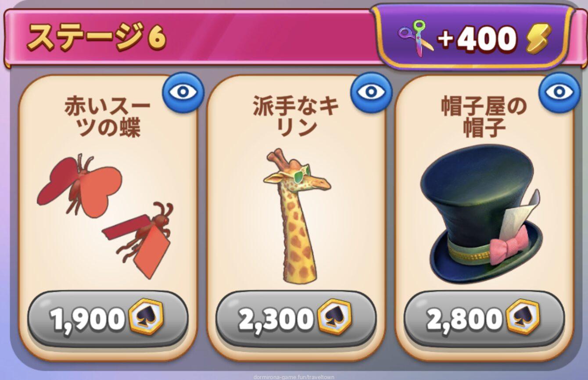
Task: Click the spade coin icon beside 1,900
Action: [x=146, y=317]
